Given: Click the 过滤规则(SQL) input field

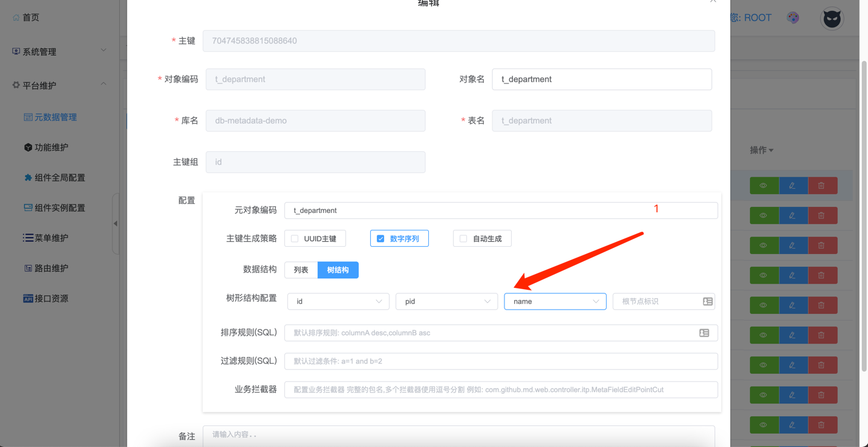Looking at the screenshot, I should 501,361.
